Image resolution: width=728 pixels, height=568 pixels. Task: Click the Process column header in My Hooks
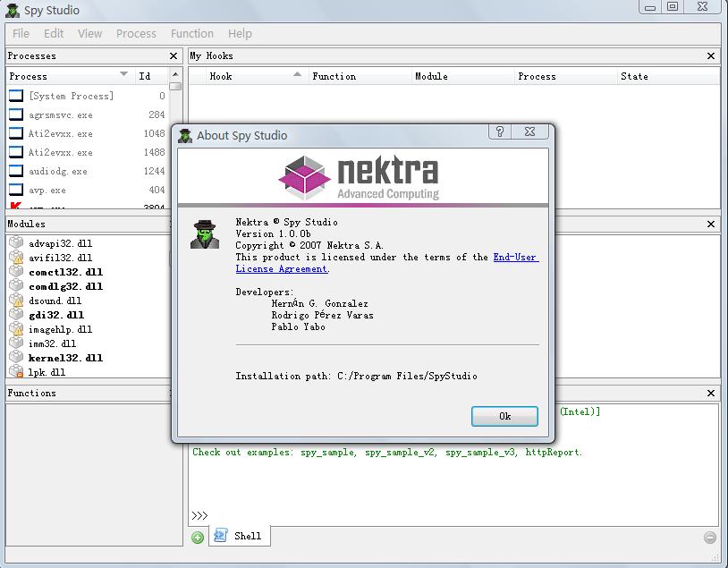pyautogui.click(x=565, y=76)
